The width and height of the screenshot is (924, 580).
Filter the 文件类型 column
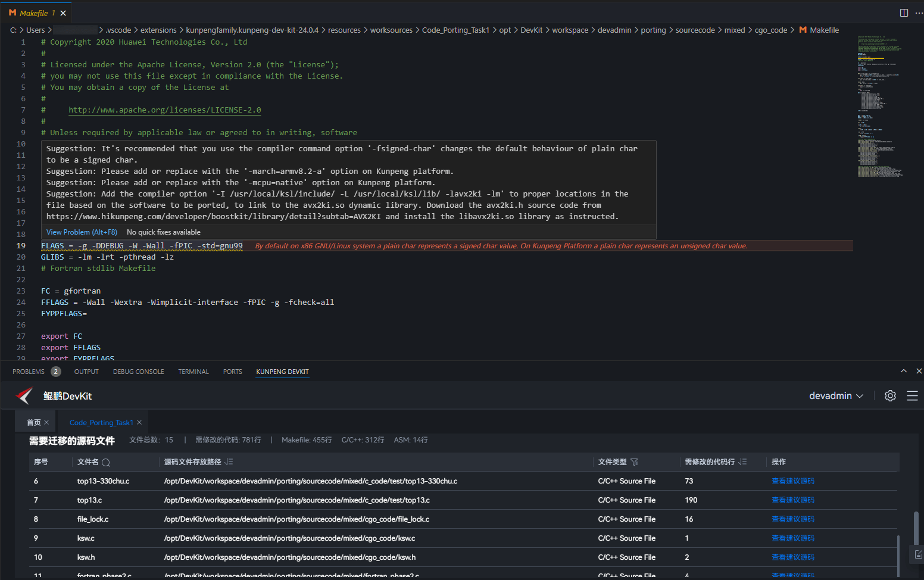click(634, 462)
